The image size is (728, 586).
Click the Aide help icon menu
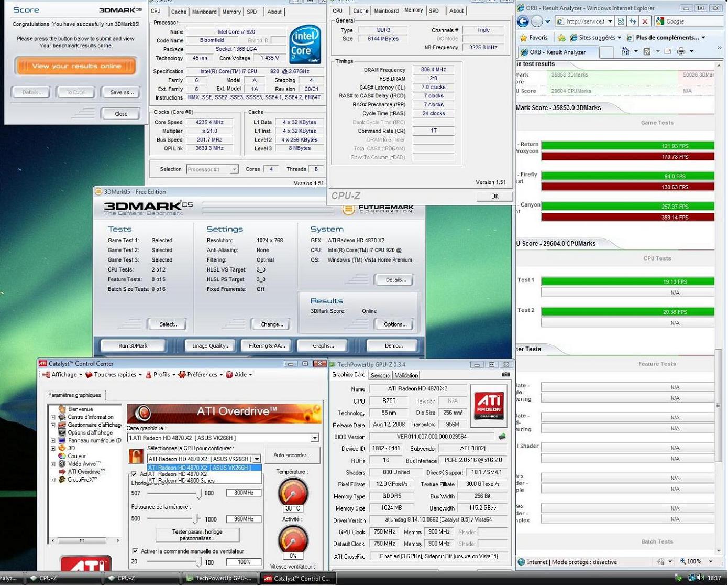click(x=238, y=375)
